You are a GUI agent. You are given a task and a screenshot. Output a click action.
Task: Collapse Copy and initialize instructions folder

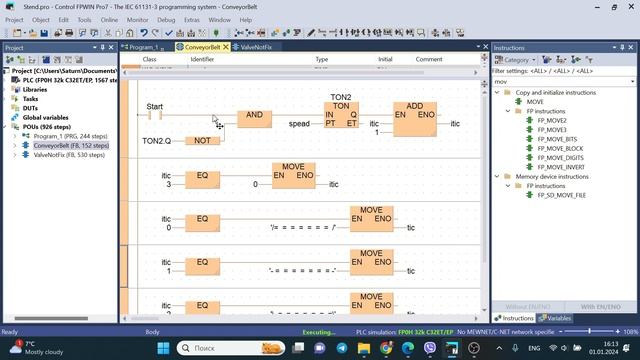point(497,93)
